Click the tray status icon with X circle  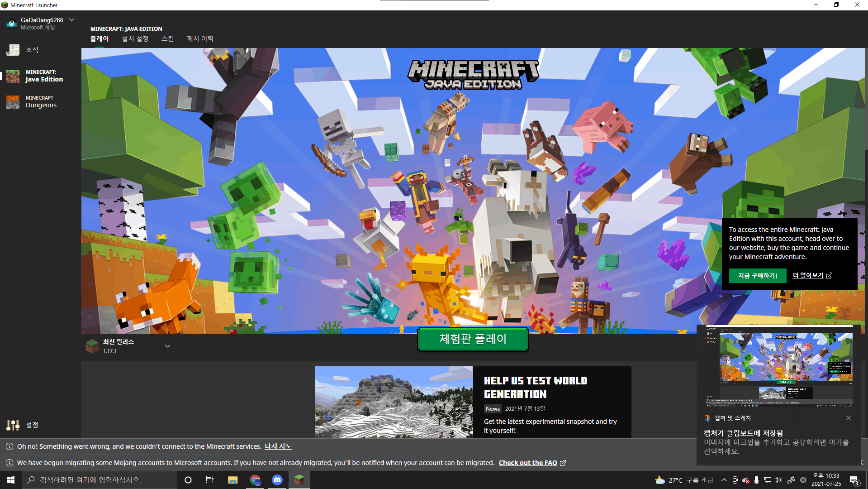click(x=803, y=480)
